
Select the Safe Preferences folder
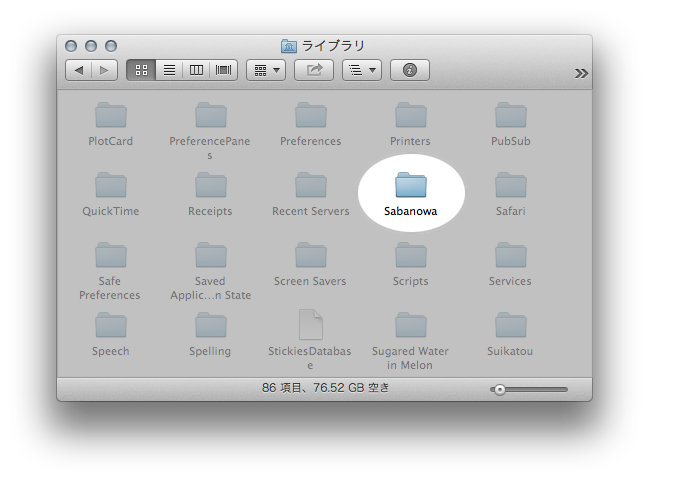[x=111, y=255]
